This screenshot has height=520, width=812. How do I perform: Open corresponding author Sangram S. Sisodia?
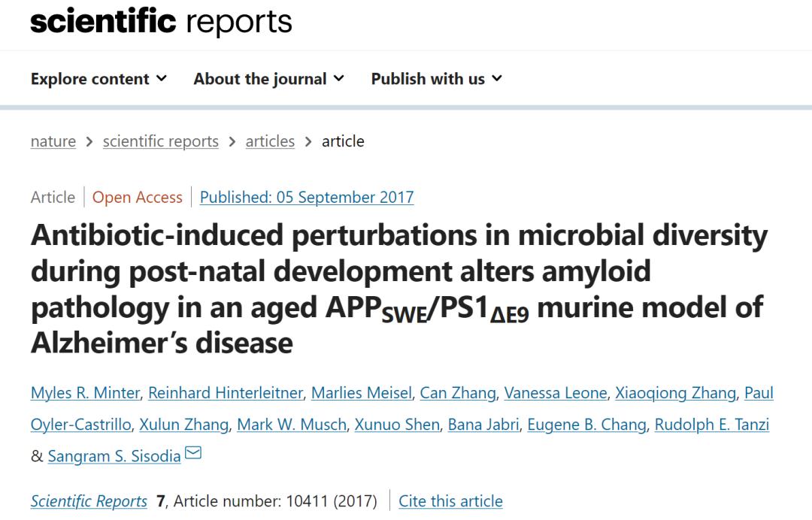pos(114,456)
